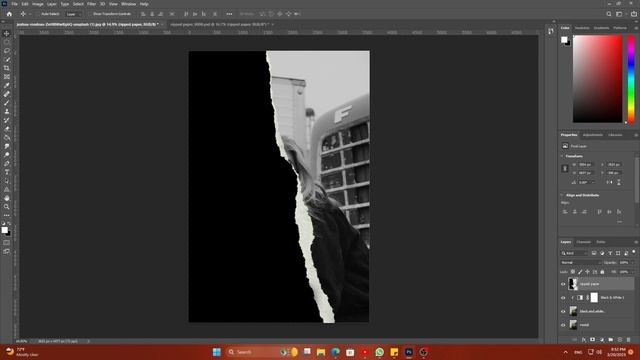This screenshot has width=640, height=360.
Task: Create new fill or adjustment layer
Action: coord(602,340)
